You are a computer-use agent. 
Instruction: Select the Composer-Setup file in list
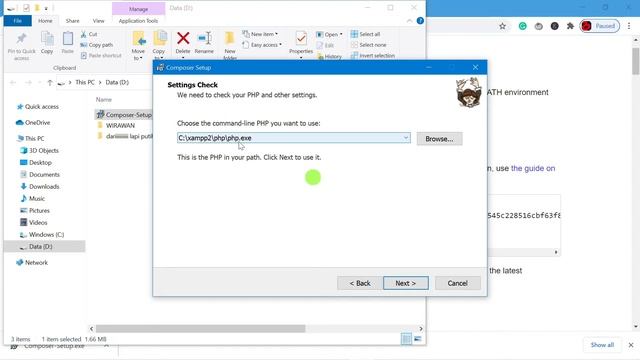(x=124, y=115)
